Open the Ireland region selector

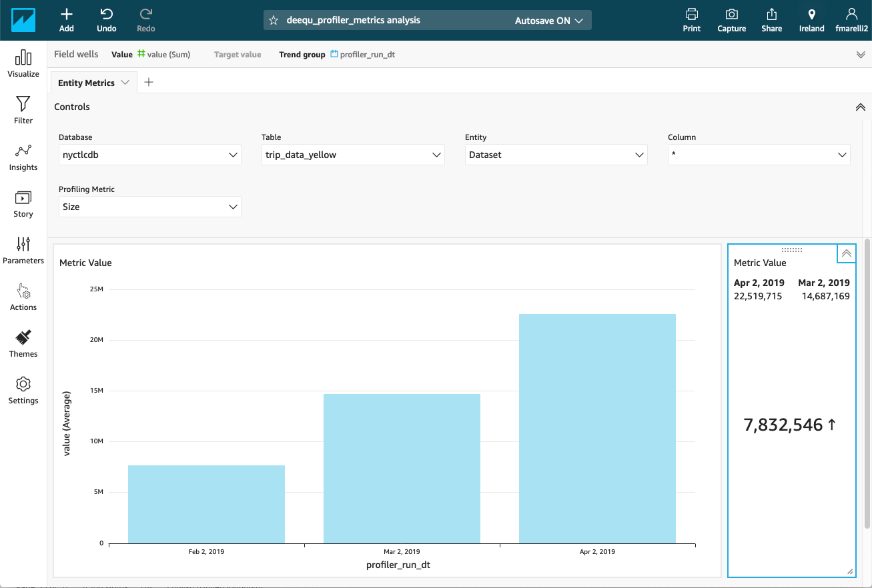pos(812,20)
